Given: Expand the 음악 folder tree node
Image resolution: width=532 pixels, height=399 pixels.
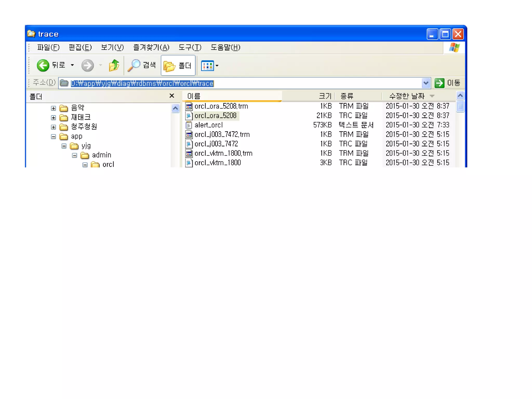Looking at the screenshot, I should point(54,108).
